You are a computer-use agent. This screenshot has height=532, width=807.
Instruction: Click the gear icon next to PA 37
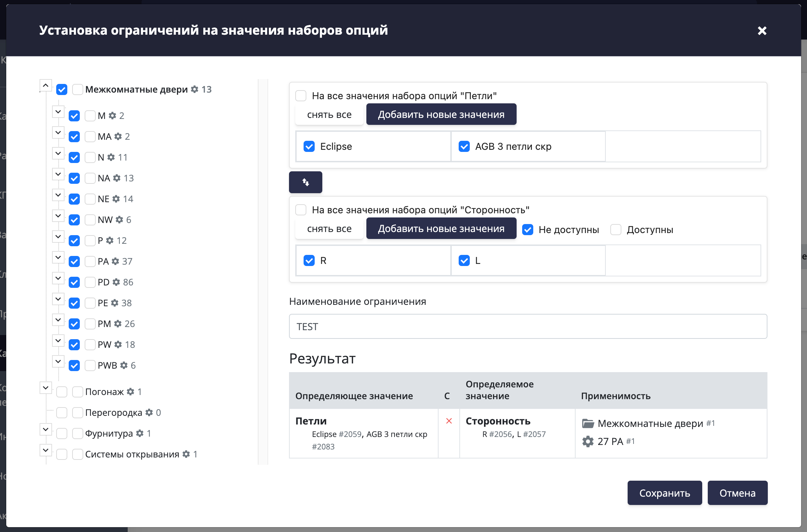[x=116, y=261]
